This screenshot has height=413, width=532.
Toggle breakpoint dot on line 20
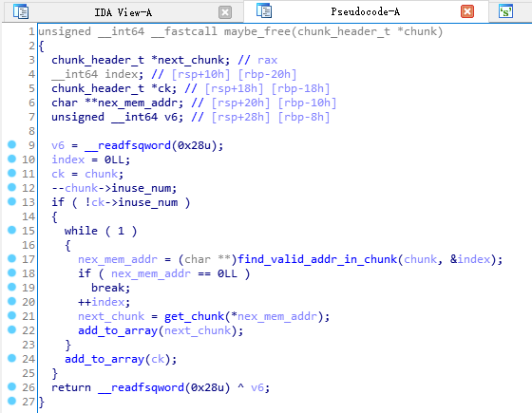click(x=11, y=302)
